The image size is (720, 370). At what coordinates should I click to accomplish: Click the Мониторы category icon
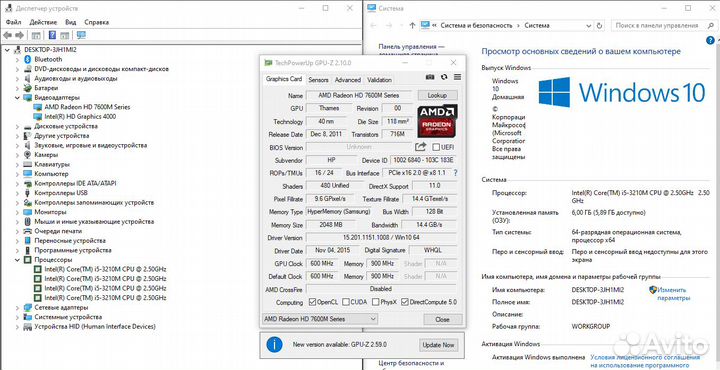pos(27,212)
